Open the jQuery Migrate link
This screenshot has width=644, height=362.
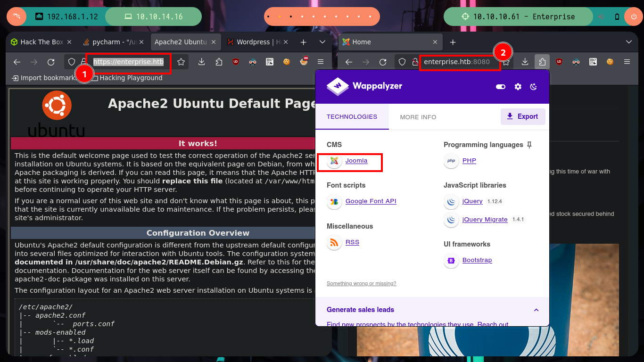(x=485, y=220)
